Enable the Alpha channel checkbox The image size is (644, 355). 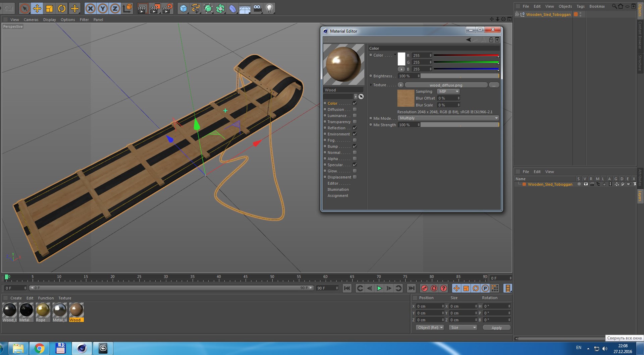click(355, 159)
